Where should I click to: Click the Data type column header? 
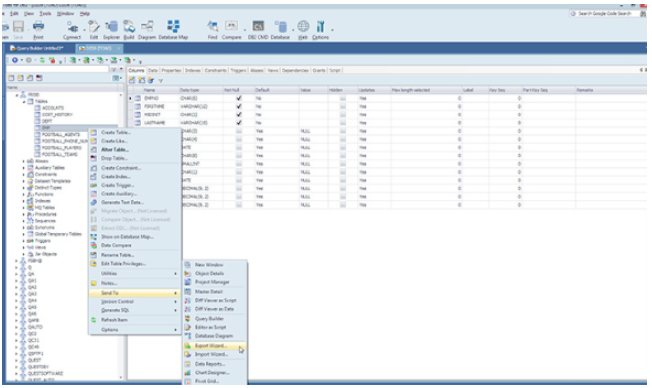200,90
